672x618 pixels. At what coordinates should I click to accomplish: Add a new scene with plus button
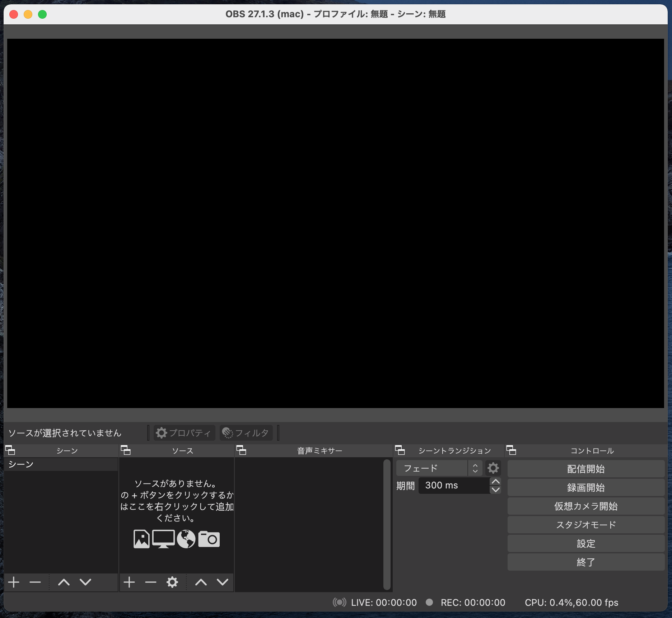[x=14, y=582]
